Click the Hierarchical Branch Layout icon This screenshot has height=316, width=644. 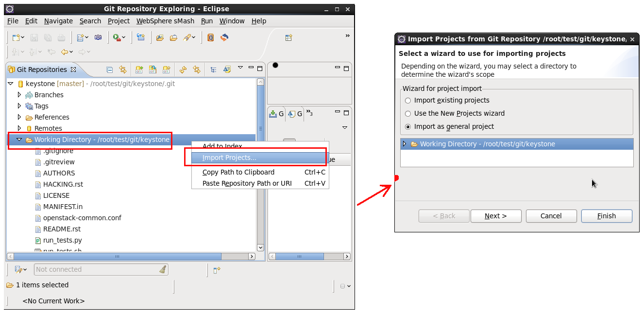pyautogui.click(x=213, y=70)
